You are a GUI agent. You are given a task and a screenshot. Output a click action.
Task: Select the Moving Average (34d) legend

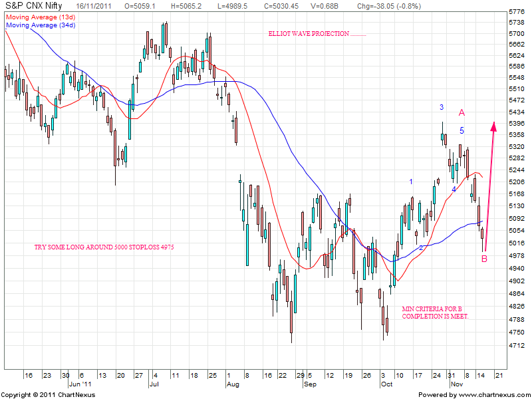click(x=41, y=25)
